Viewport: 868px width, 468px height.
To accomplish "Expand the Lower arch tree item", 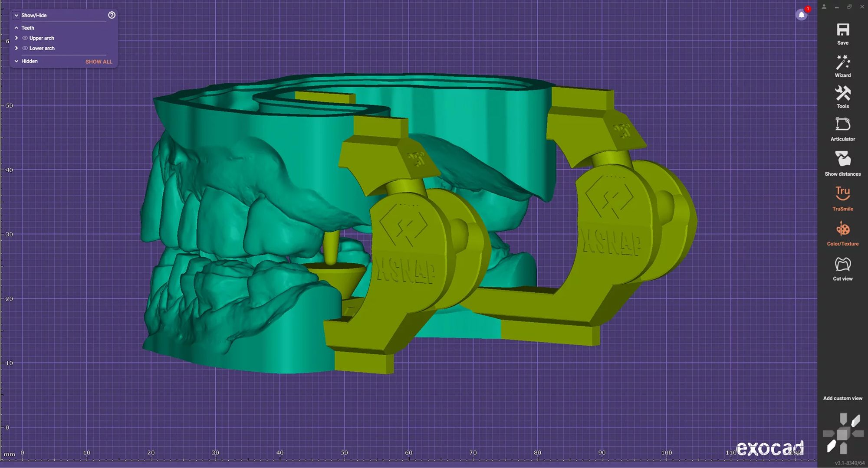I will pos(16,48).
